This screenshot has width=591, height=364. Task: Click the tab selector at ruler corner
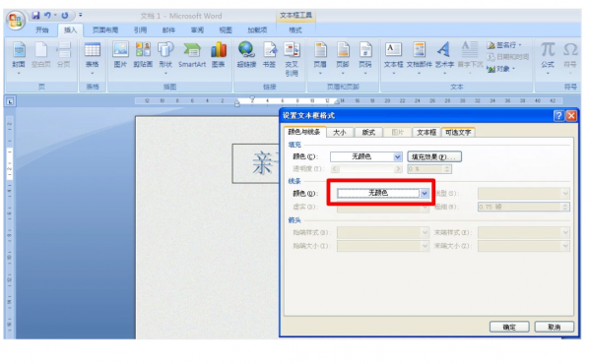pos(10,101)
